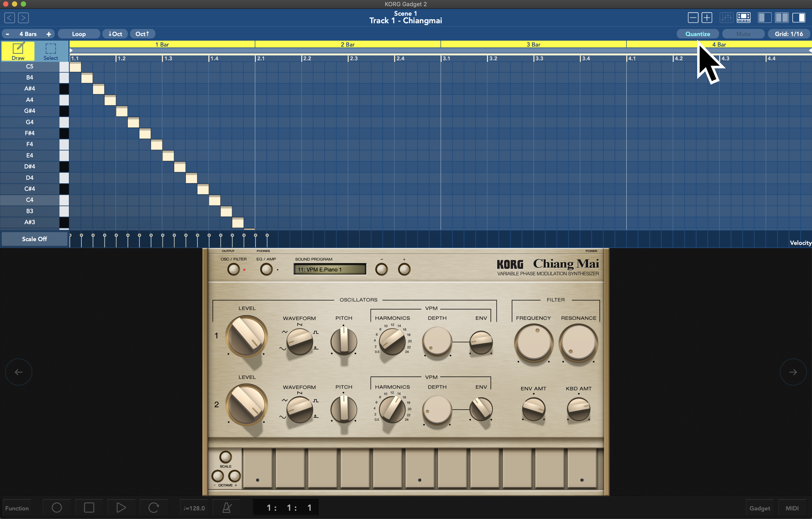This screenshot has width=812, height=519.
Task: Switch to EG / AMP page button
Action: tap(266, 269)
